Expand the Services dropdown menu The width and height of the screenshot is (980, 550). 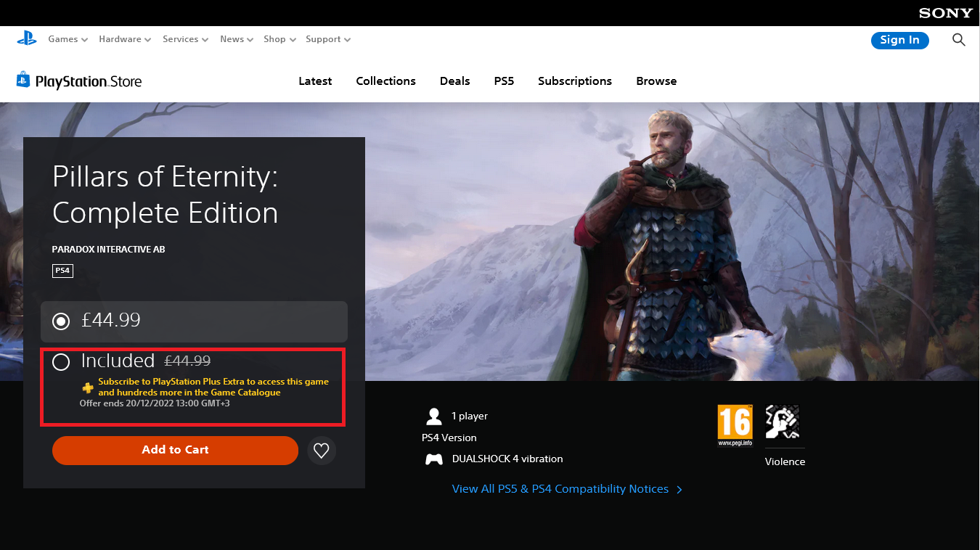(x=185, y=39)
